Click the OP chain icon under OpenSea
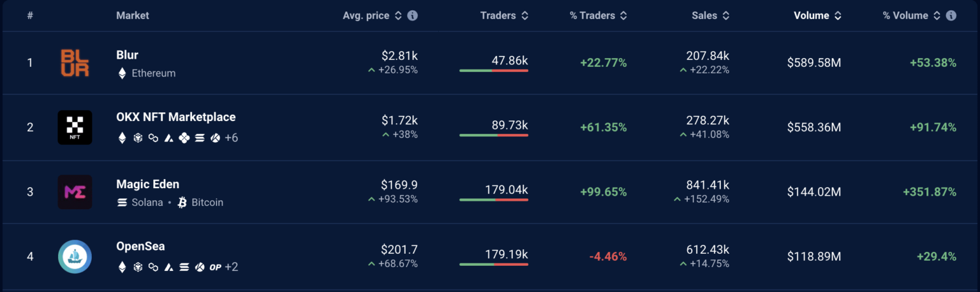The height and width of the screenshot is (292, 980). tap(215, 267)
